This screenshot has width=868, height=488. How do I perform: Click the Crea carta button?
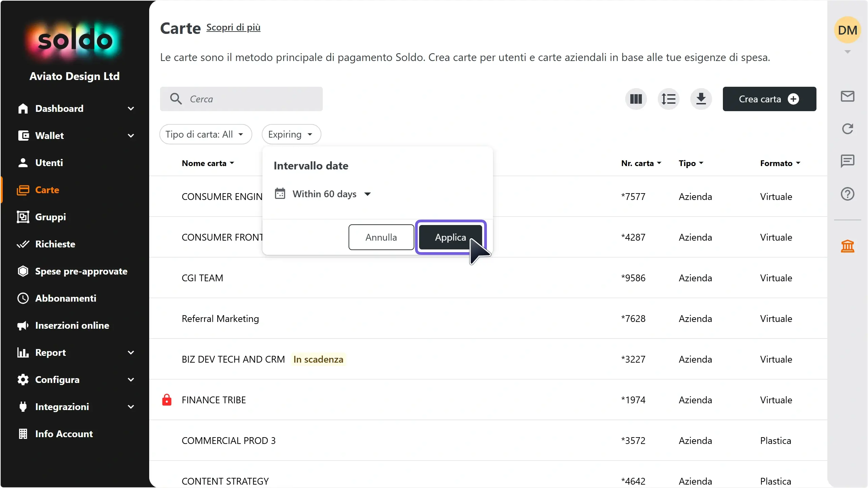pos(769,99)
